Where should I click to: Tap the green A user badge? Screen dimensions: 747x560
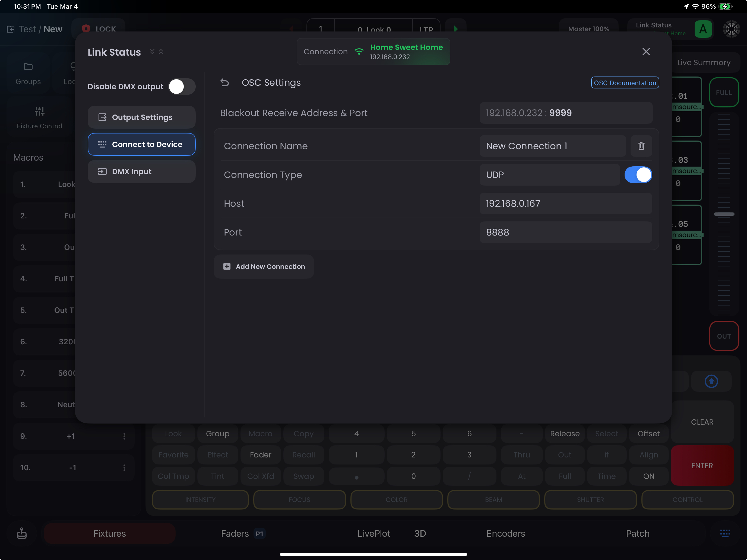point(703,29)
